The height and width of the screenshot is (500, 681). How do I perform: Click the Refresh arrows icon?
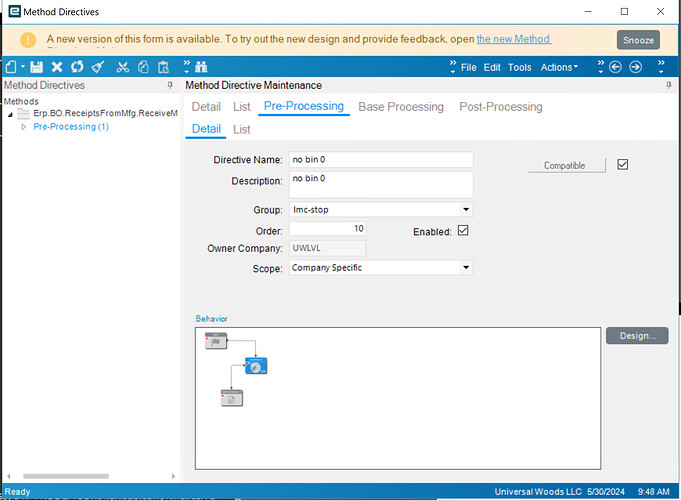coord(77,67)
